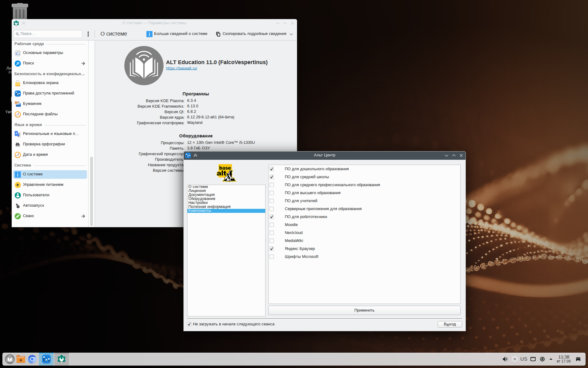Click the show desktop tray icon
The height and width of the screenshot is (368, 588).
(578, 359)
